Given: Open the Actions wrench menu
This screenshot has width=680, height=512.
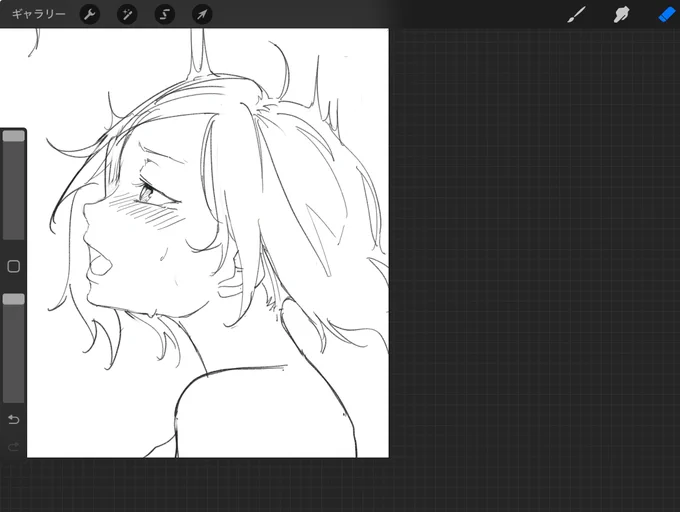Looking at the screenshot, I should pyautogui.click(x=90, y=14).
